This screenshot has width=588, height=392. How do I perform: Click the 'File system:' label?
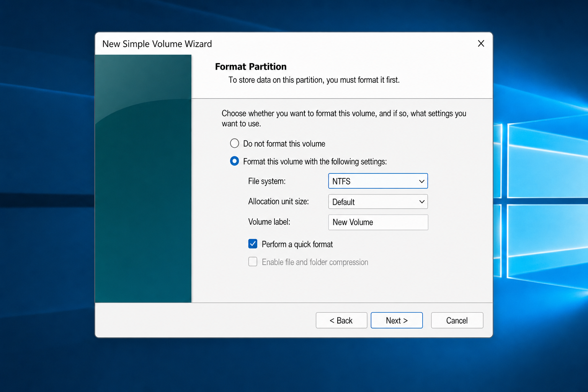tap(267, 181)
